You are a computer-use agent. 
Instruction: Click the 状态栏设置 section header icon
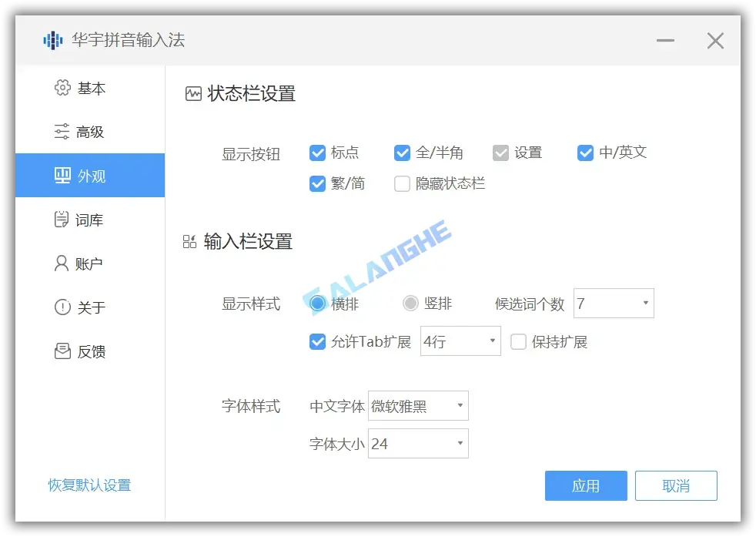click(192, 92)
